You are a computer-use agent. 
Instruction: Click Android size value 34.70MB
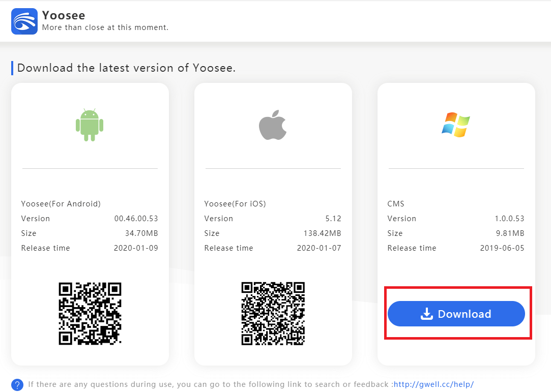coord(141,233)
